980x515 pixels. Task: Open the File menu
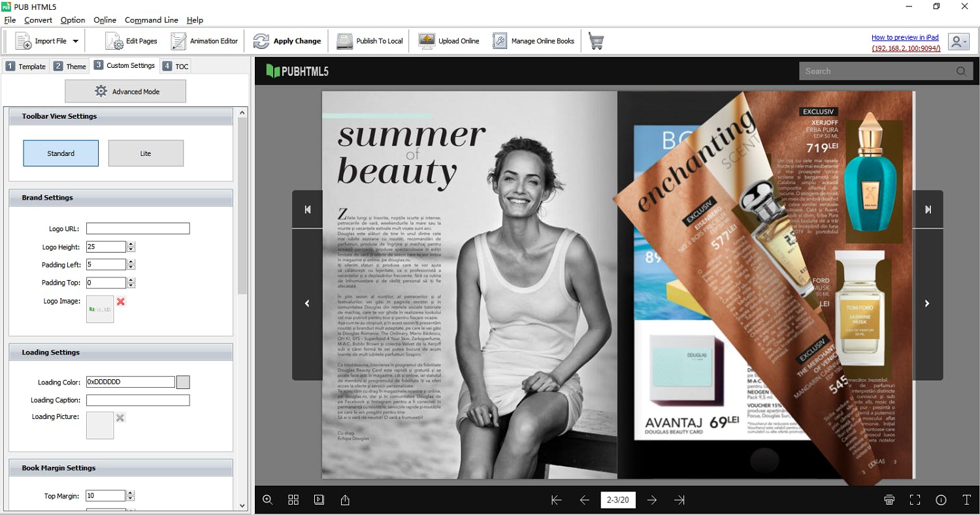10,20
